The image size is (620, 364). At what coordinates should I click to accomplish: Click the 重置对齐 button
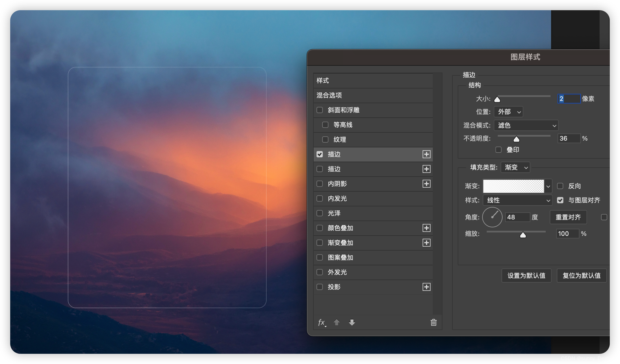click(568, 217)
